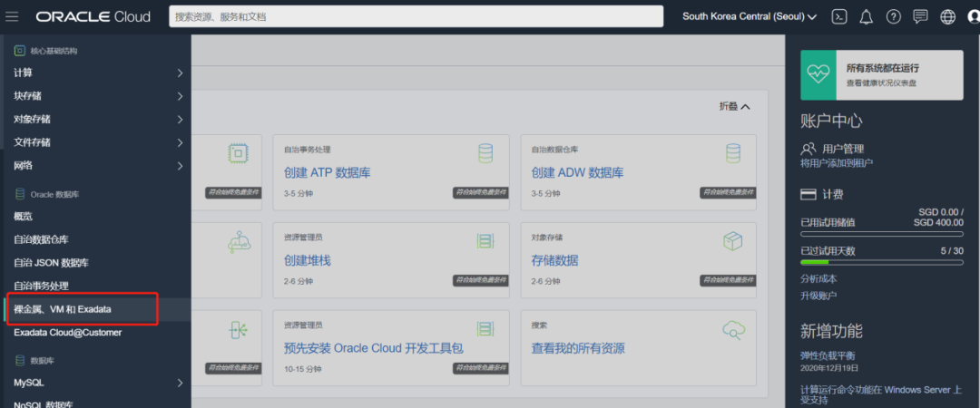Image resolution: width=980 pixels, height=408 pixels.
Task: Expand the 文件存储 submenu
Action: coord(181,142)
